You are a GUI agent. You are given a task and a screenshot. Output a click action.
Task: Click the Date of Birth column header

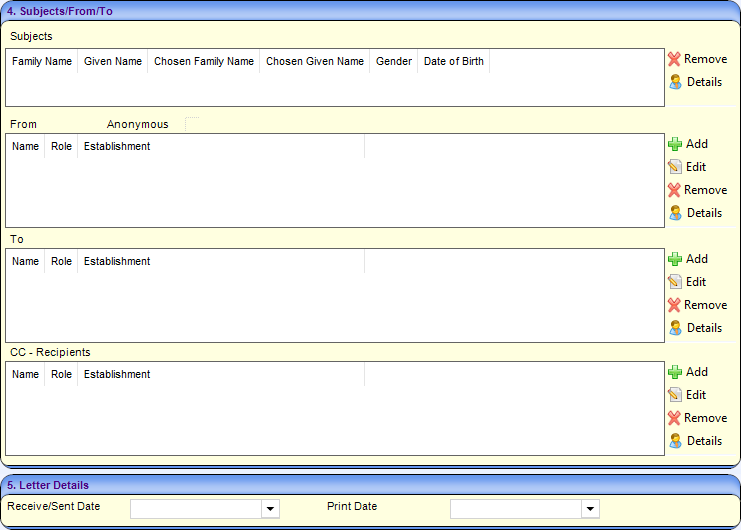click(453, 61)
